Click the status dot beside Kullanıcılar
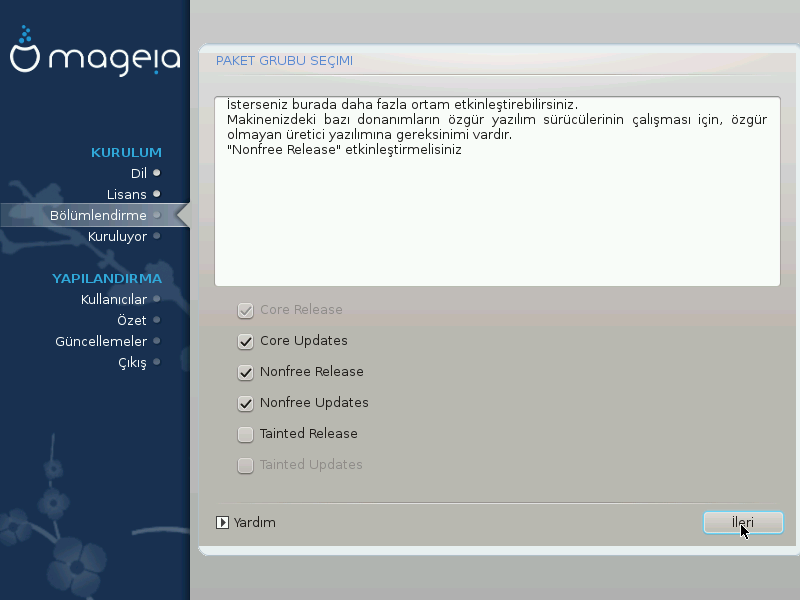 [157, 299]
